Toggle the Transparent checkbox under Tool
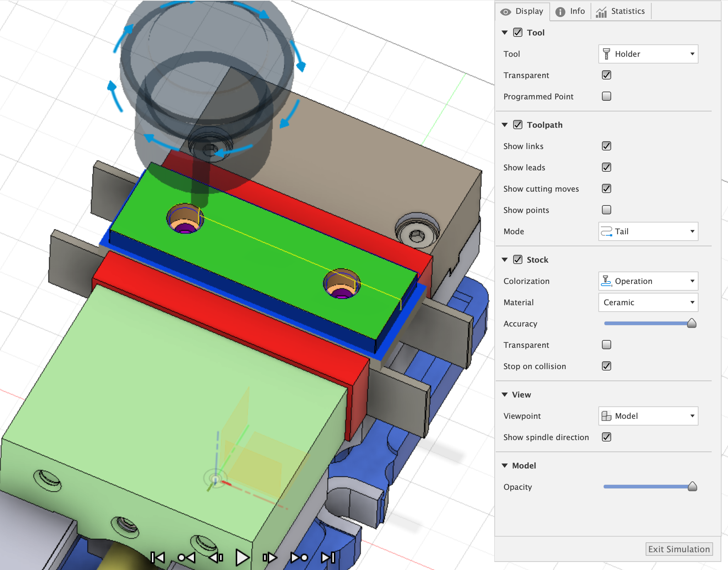The width and height of the screenshot is (728, 570). click(606, 75)
